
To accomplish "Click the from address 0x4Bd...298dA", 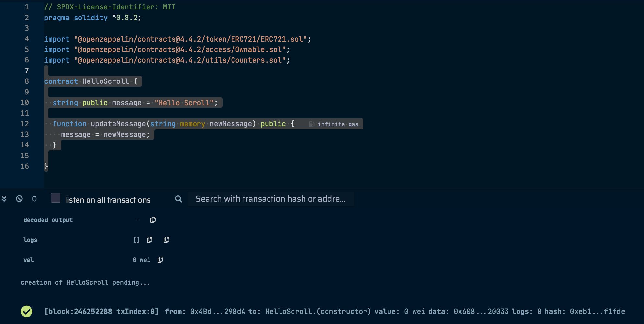I will [218, 312].
